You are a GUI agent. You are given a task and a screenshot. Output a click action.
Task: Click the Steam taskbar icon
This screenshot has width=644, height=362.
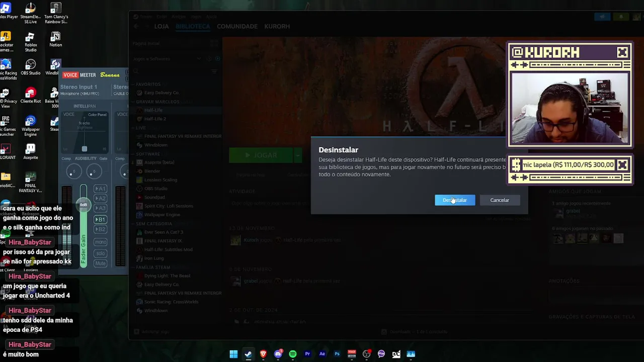(248, 354)
